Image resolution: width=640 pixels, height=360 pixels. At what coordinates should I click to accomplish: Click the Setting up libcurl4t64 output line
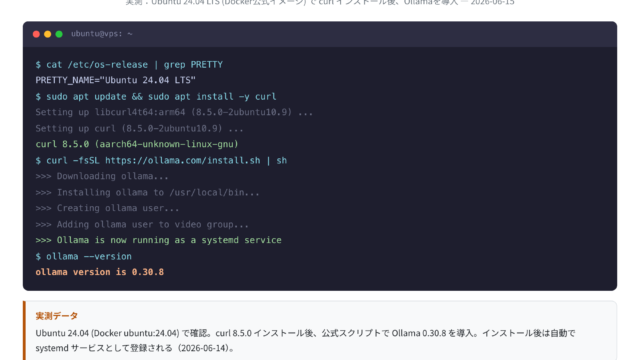[x=174, y=112]
